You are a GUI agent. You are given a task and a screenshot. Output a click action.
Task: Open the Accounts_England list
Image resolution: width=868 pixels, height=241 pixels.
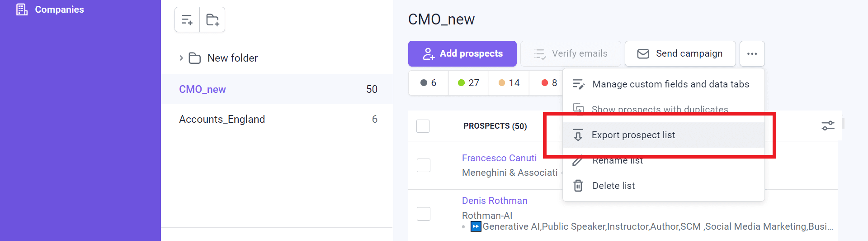point(222,119)
